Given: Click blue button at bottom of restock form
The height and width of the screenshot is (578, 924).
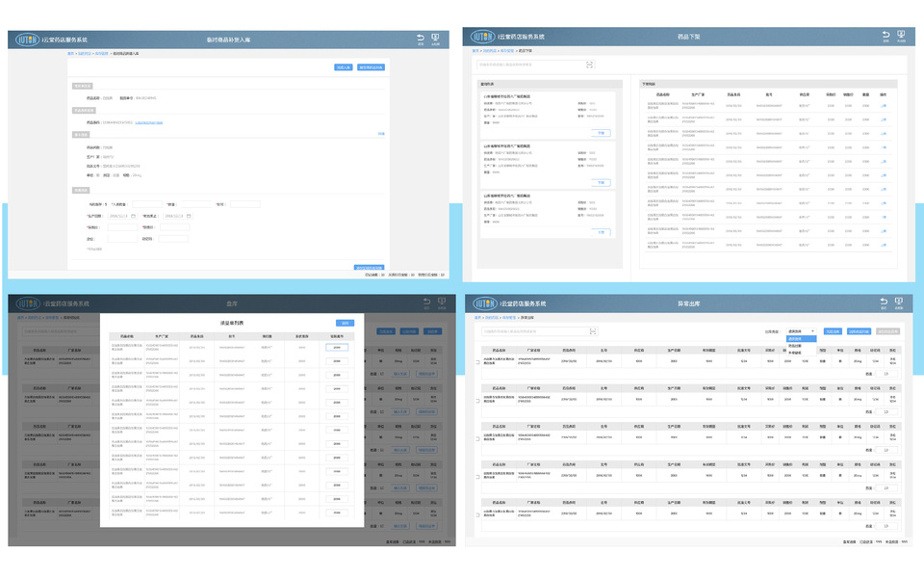Looking at the screenshot, I should click(369, 268).
